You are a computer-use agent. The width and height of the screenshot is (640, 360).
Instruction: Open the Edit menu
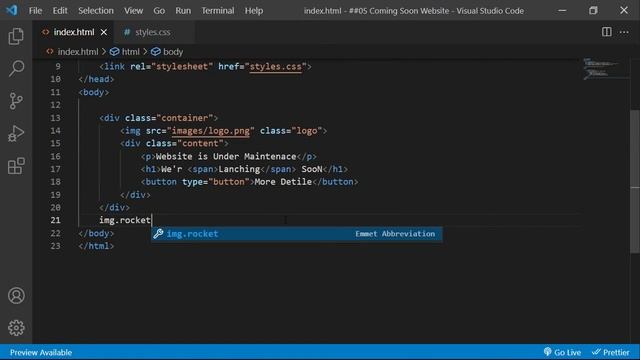(60, 11)
